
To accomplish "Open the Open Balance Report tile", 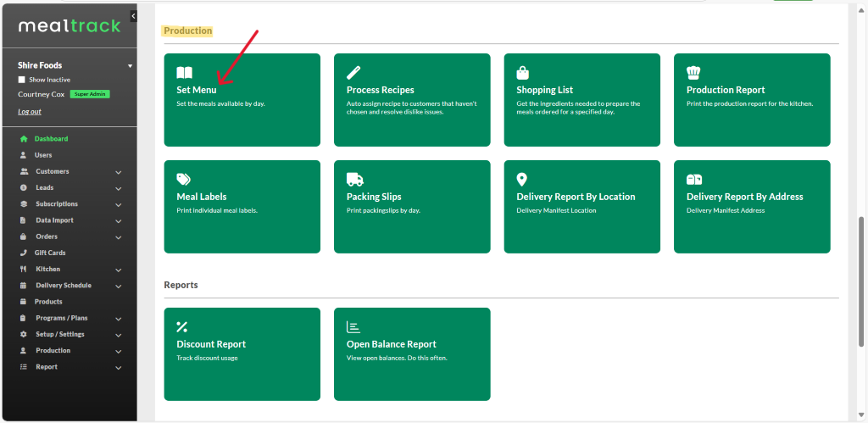I will [x=412, y=354].
